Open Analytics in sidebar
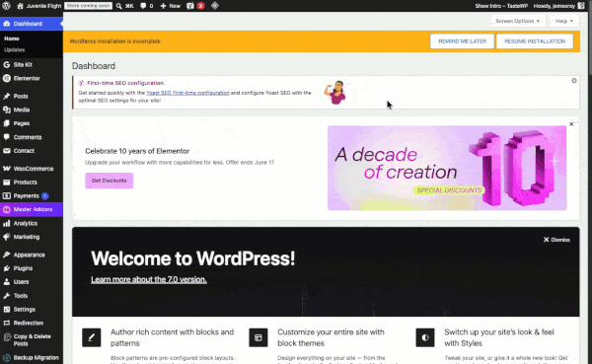 (x=32, y=223)
